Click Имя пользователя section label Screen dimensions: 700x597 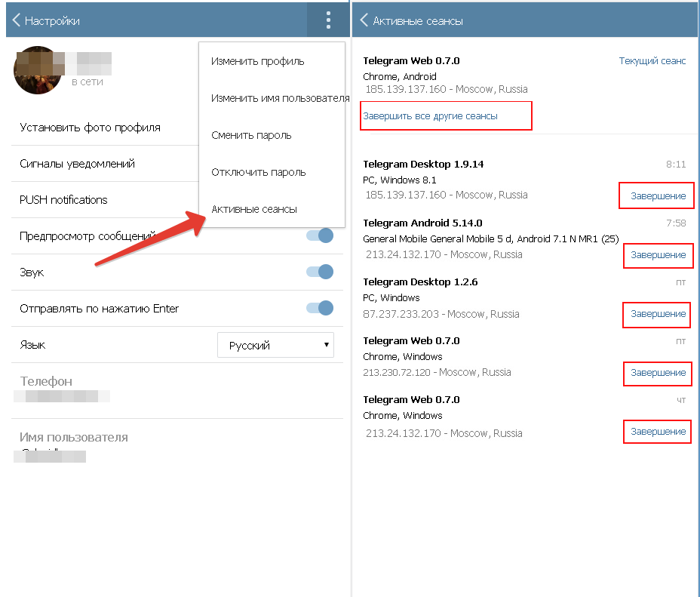pos(74,437)
